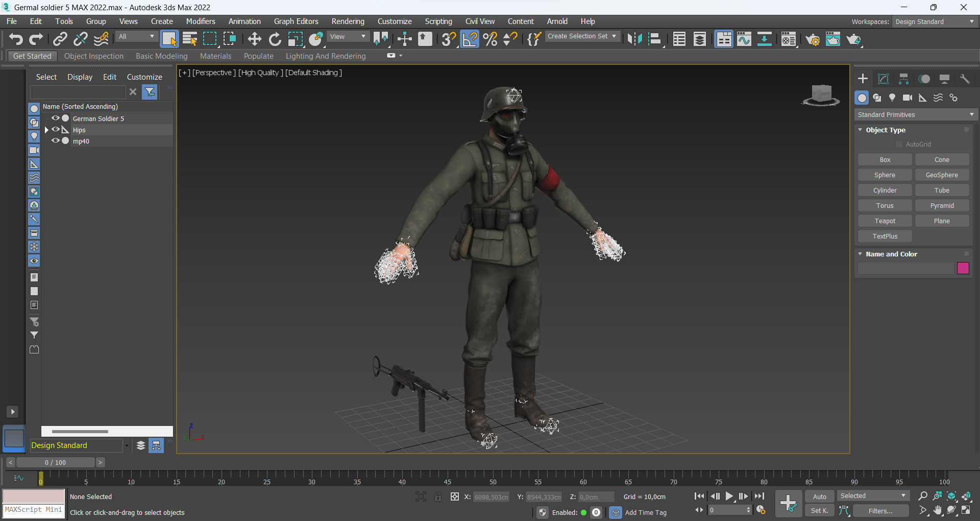980x521 pixels.
Task: Switch to Cameras category icon
Action: [908, 98]
